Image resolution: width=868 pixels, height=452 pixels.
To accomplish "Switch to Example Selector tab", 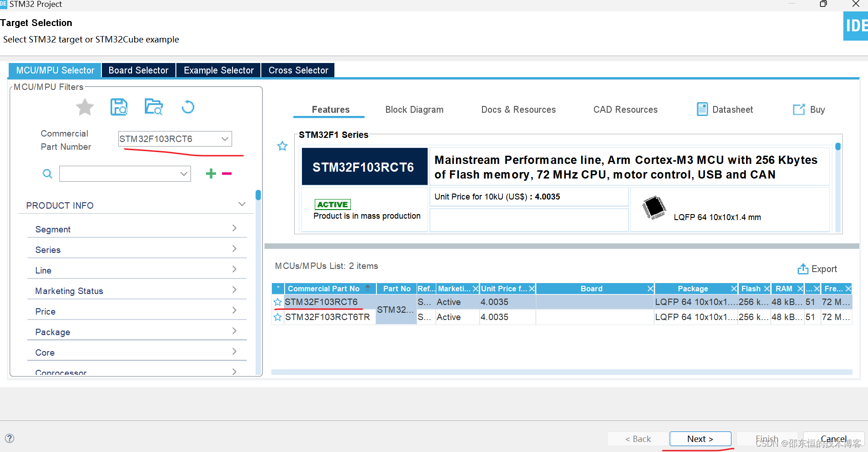I will (218, 70).
